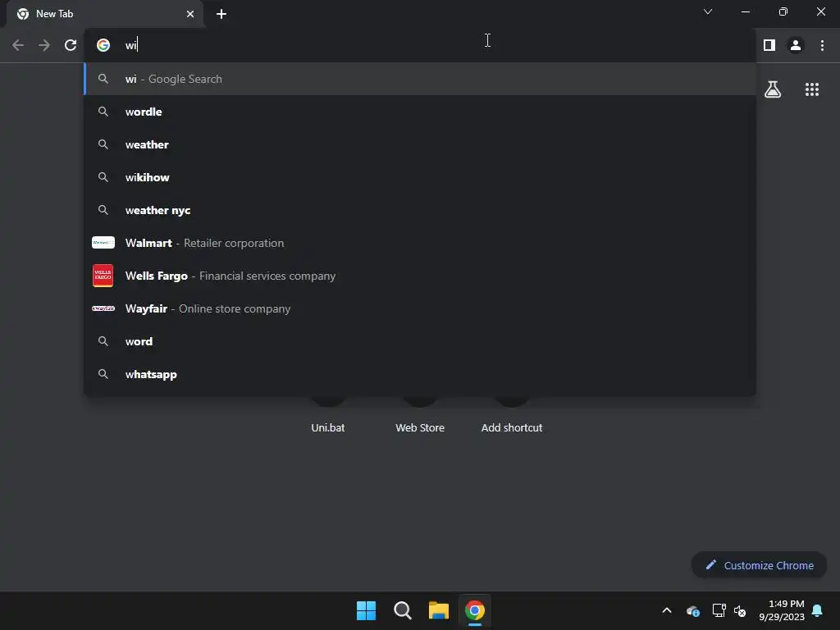The image size is (840, 630).
Task: Select Wells Fargo financial services suggestion
Action: (420, 276)
